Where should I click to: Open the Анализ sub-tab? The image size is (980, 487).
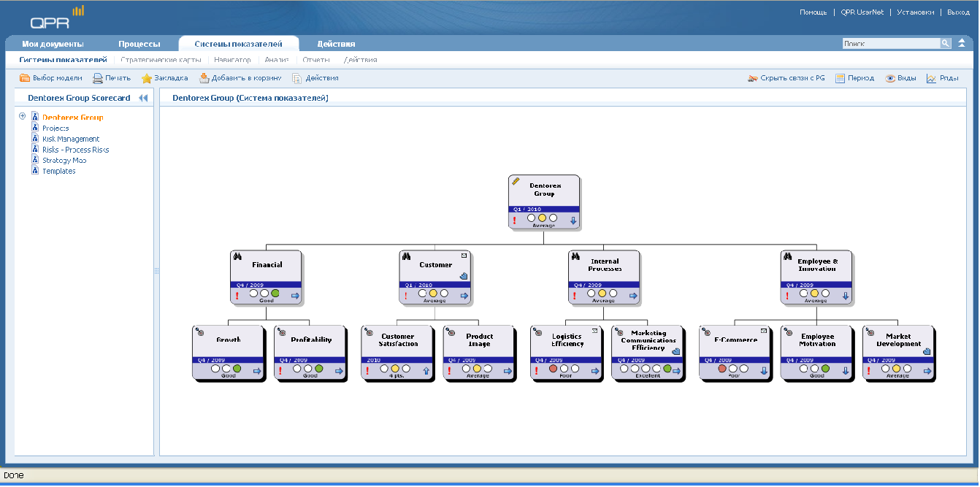[277, 60]
